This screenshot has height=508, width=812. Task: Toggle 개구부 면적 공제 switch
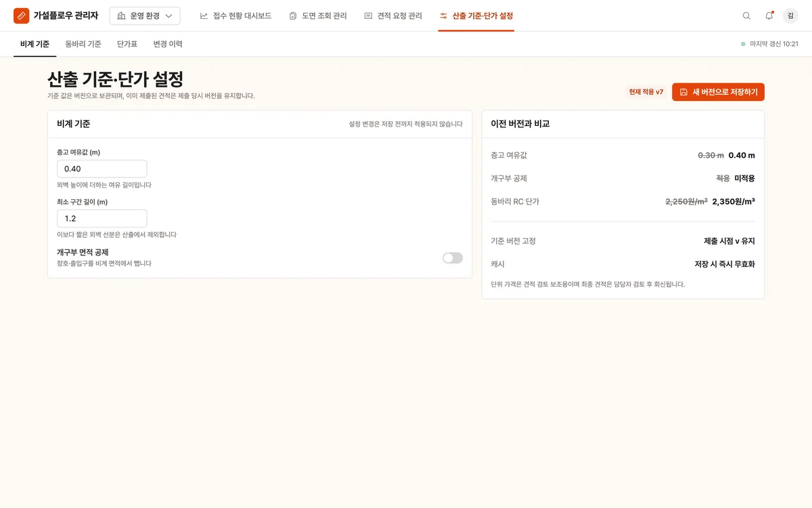(x=453, y=258)
